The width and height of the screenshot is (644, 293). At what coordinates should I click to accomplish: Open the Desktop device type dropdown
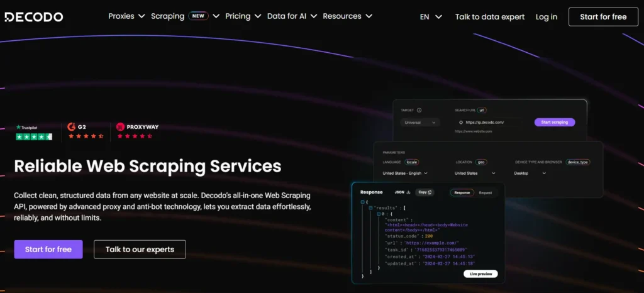530,173
